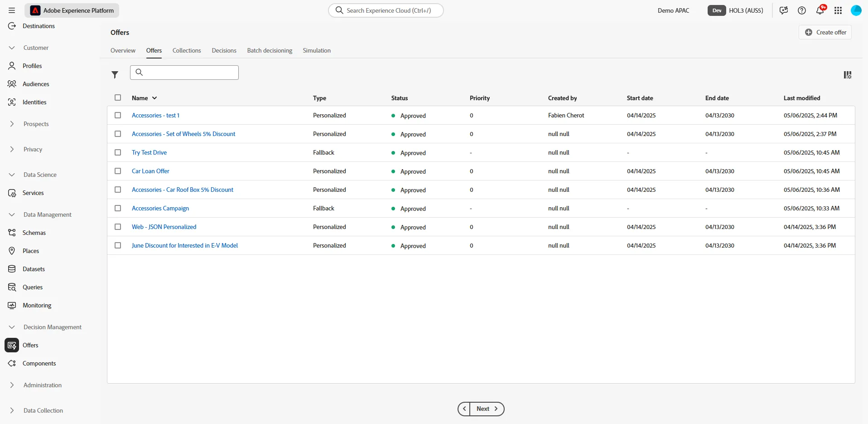Select the Accessories Campaign row checkbox
This screenshot has height=424, width=868.
point(118,208)
